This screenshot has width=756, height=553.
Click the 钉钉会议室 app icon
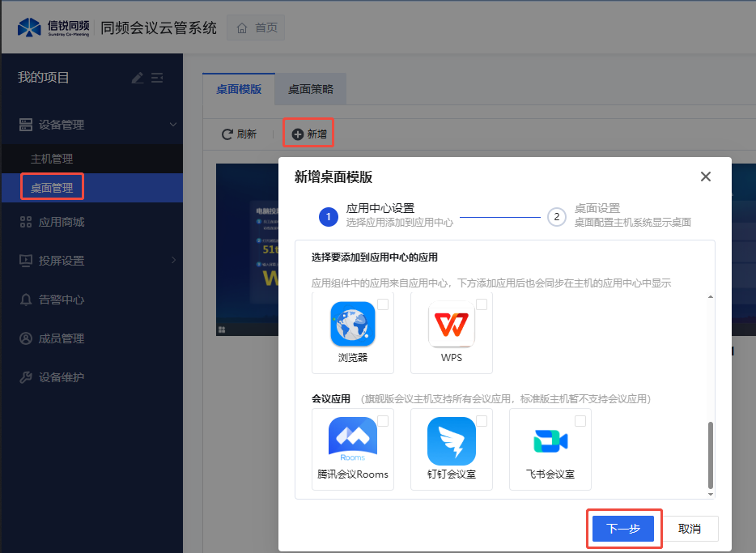click(452, 441)
